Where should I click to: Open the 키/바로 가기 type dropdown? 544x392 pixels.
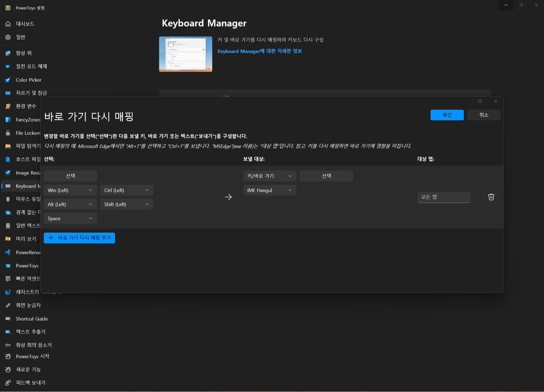point(269,176)
